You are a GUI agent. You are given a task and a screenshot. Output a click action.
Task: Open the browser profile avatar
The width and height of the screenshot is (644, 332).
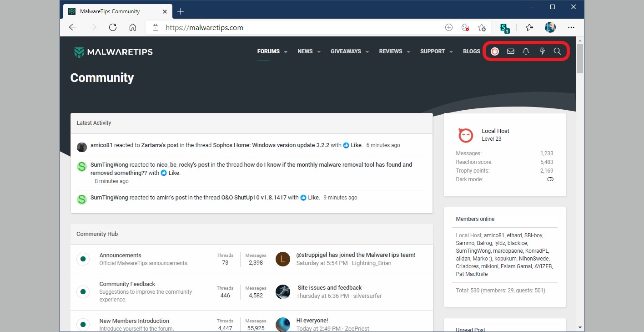550,27
